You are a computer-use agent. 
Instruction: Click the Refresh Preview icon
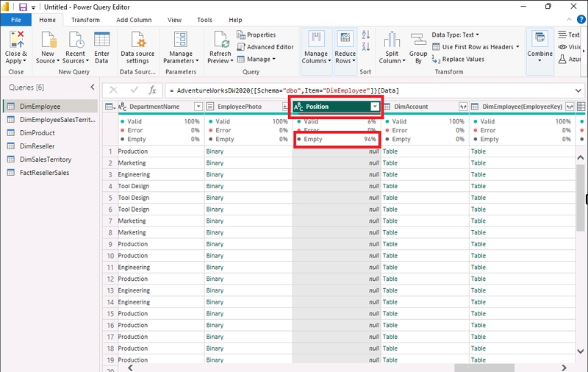tap(221, 40)
